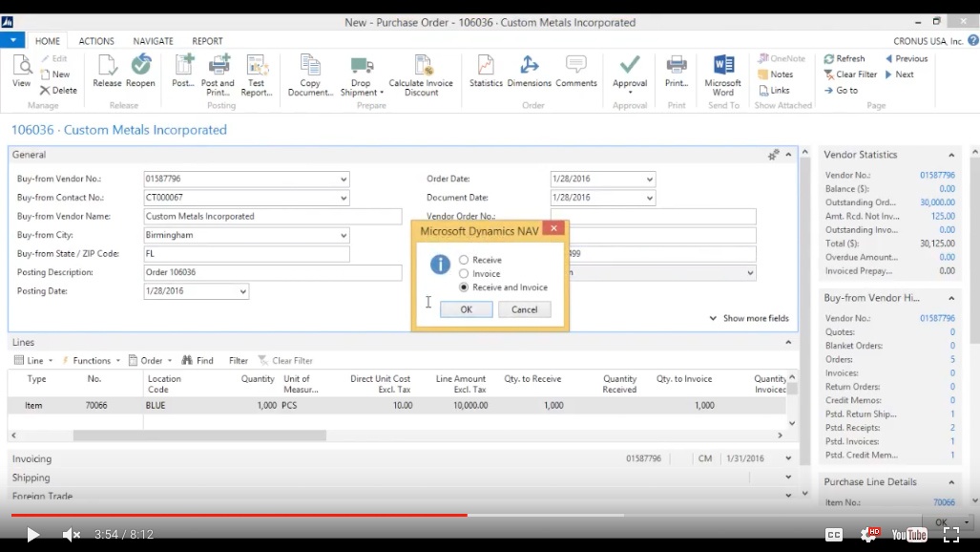The image size is (980, 552).
Task: Open the Functions menu in Lines
Action: 91,360
